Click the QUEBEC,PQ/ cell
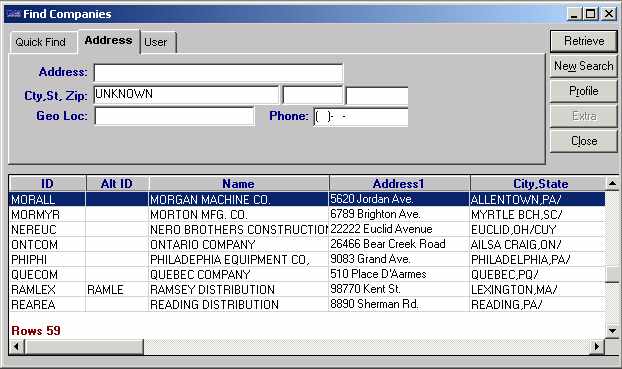Image resolution: width=622 pixels, height=369 pixels. (538, 275)
